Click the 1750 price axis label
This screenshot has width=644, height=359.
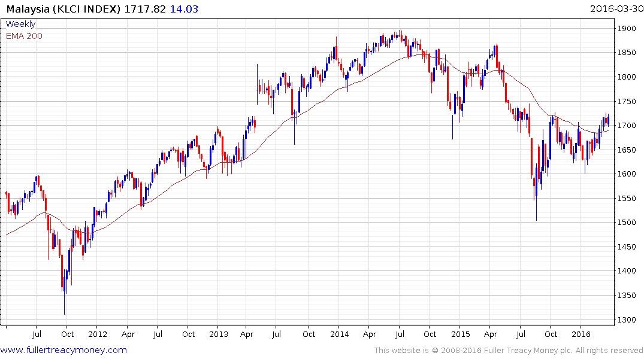pos(627,101)
